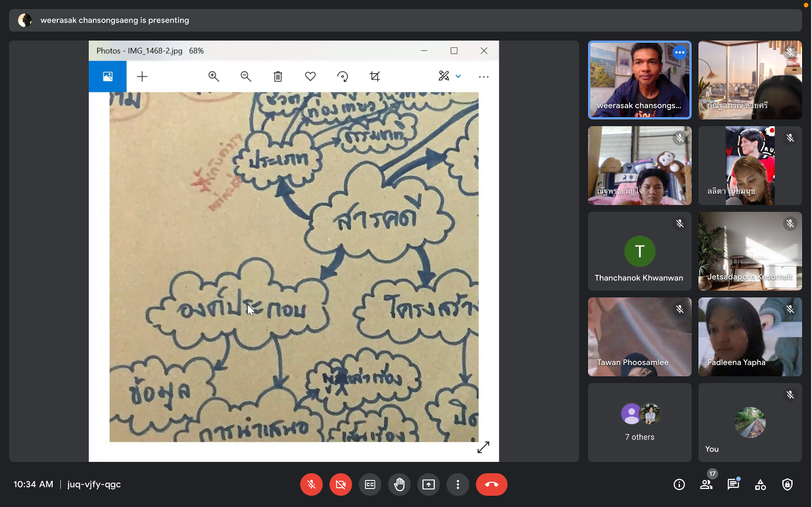The image size is (812, 507).
Task: Click the Present now screen share button
Action: coord(429,484)
